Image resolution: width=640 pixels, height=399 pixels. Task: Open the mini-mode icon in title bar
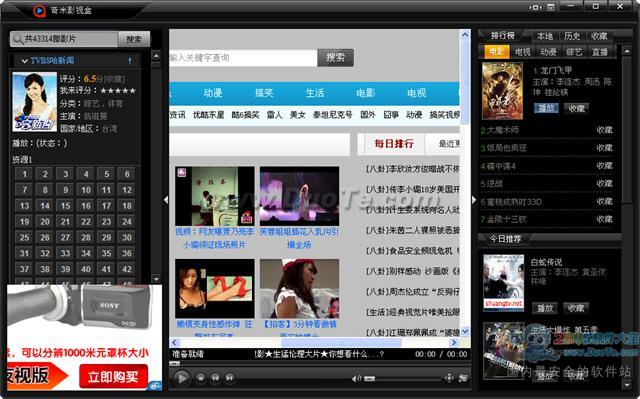point(535,7)
